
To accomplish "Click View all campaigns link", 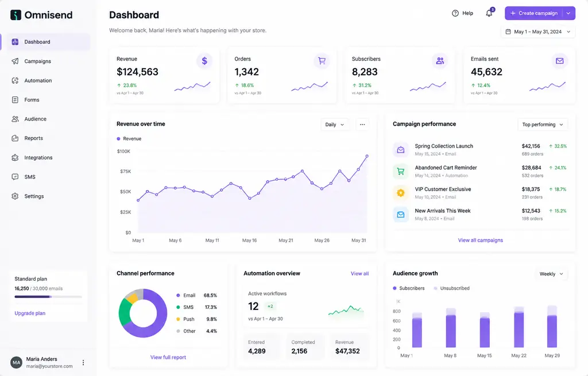I will click(481, 241).
